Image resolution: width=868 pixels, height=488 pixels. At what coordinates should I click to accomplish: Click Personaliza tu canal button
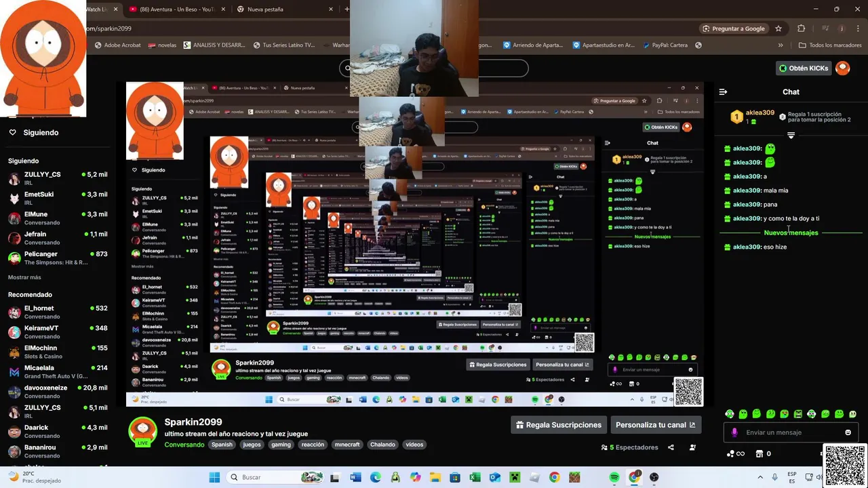point(656,425)
